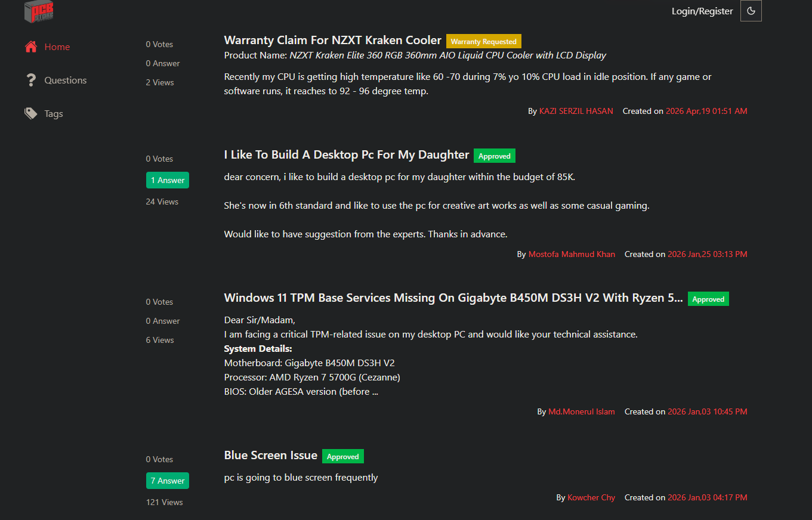Click '0 Votes' on the NZXT Kraken post
Image resolution: width=812 pixels, height=520 pixels.
159,44
